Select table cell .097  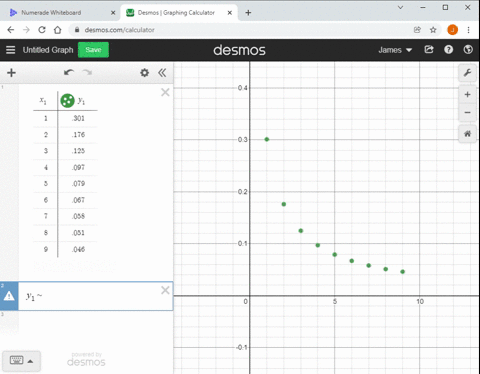(78, 167)
